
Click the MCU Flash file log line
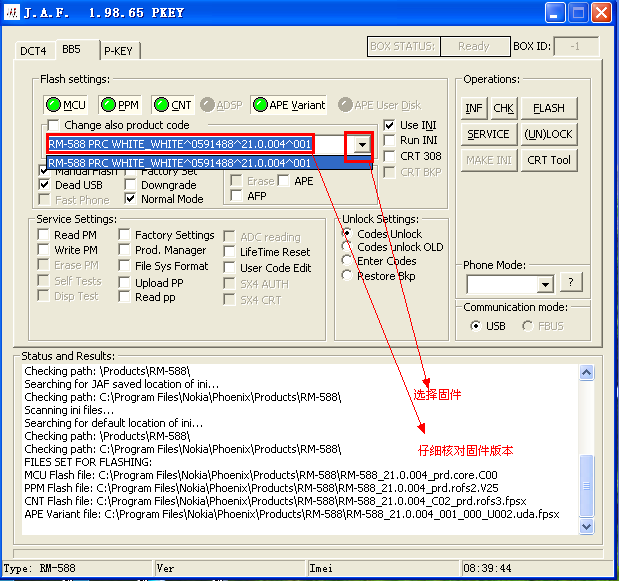261,475
